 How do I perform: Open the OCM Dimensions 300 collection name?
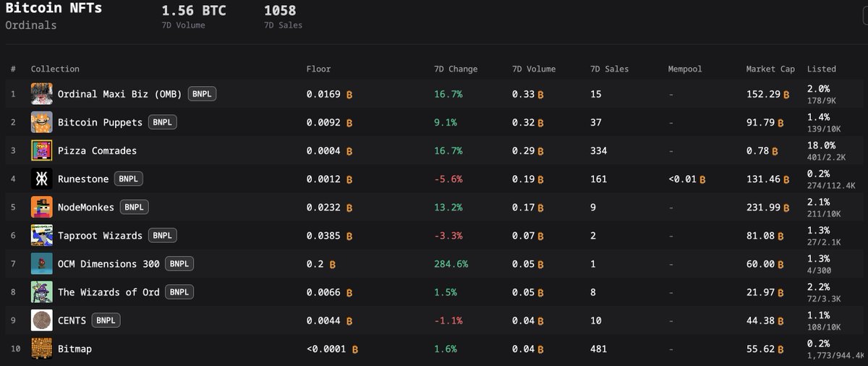click(109, 263)
